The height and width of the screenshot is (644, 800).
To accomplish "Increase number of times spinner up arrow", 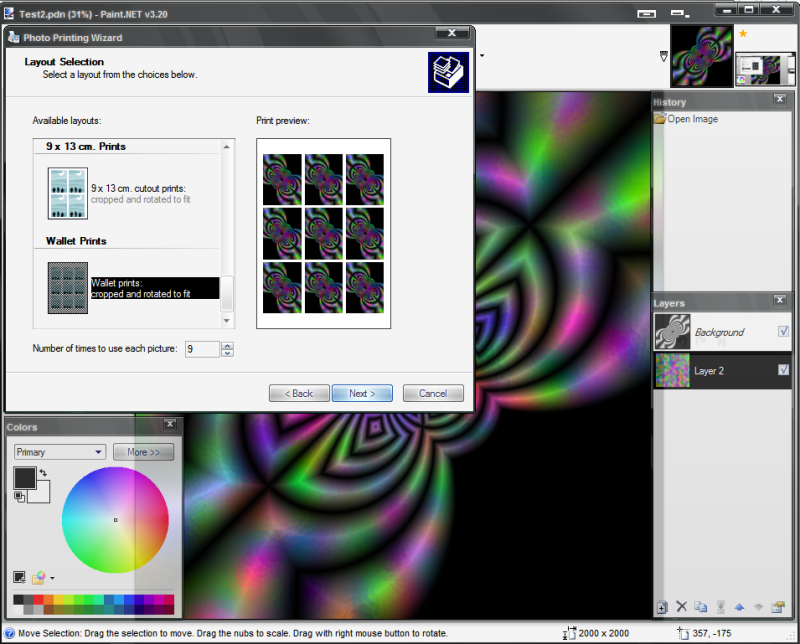I will 227,345.
